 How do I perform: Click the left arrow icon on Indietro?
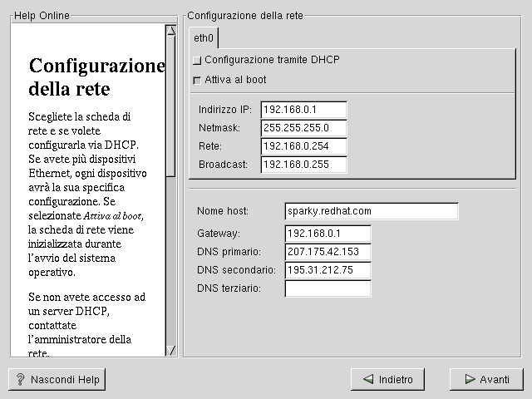click(x=367, y=380)
